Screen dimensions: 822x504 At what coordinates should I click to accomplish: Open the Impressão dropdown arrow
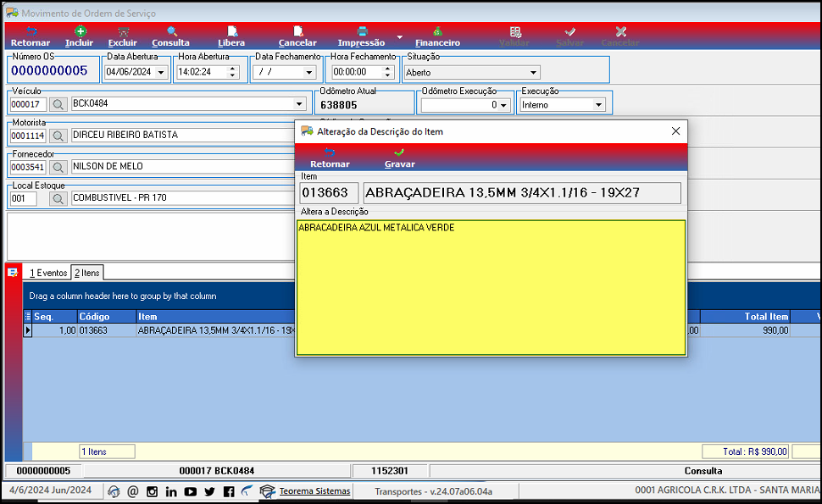click(399, 37)
